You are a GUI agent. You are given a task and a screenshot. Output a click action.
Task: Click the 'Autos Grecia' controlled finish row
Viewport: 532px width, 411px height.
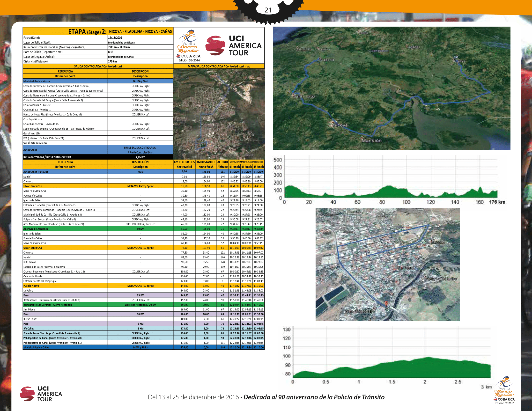pyautogui.click(x=98, y=150)
